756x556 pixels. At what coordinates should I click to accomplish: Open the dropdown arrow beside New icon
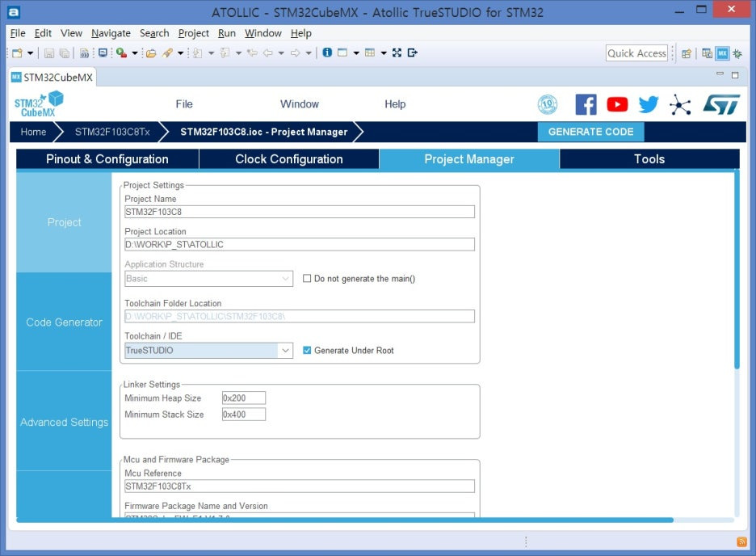pos(30,53)
